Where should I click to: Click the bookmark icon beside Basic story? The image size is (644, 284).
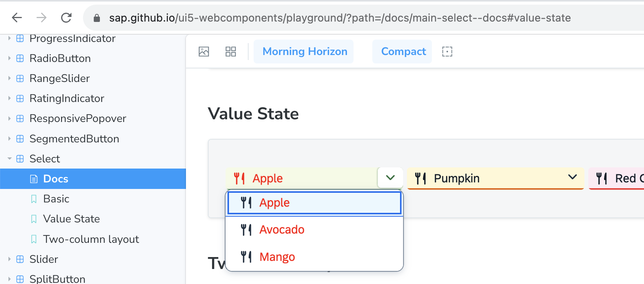(x=33, y=199)
